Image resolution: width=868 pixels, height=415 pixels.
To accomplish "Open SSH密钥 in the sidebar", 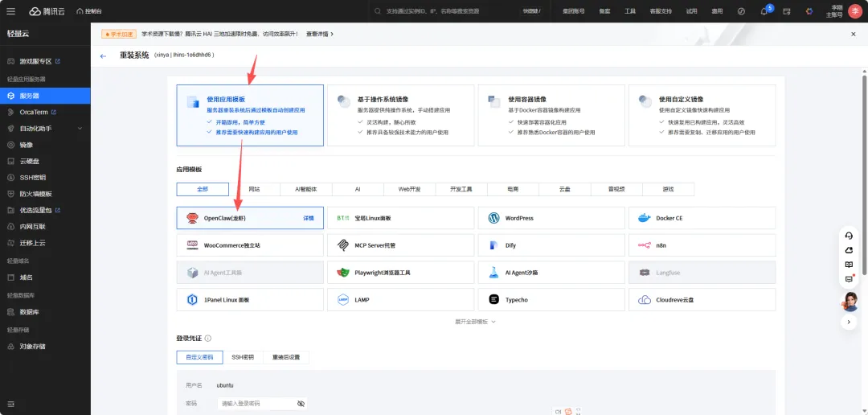I will pos(45,178).
